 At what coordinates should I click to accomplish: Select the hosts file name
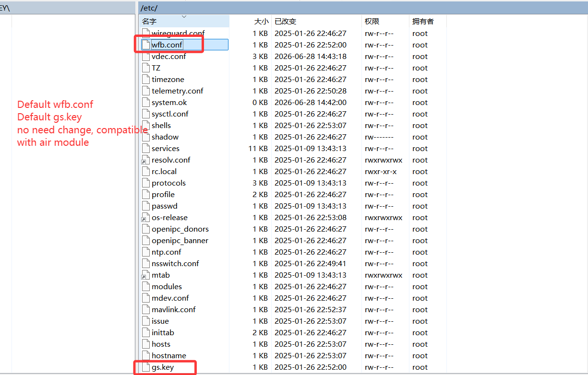tap(161, 344)
